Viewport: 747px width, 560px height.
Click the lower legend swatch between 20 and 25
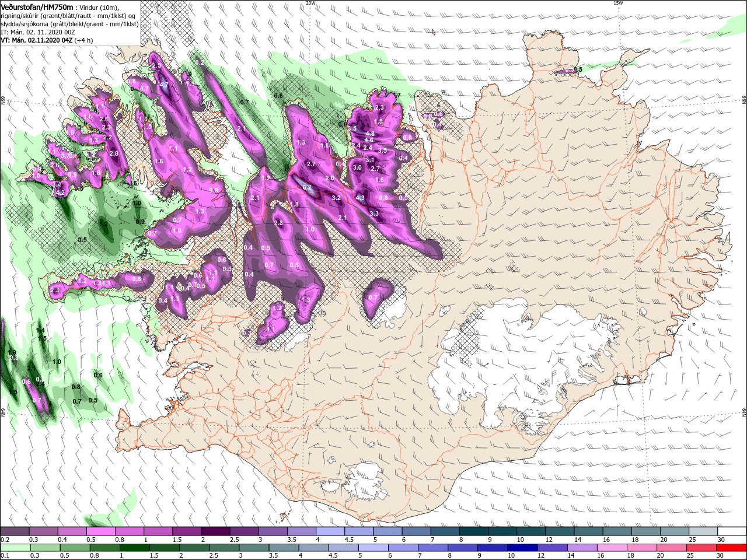(x=672, y=547)
